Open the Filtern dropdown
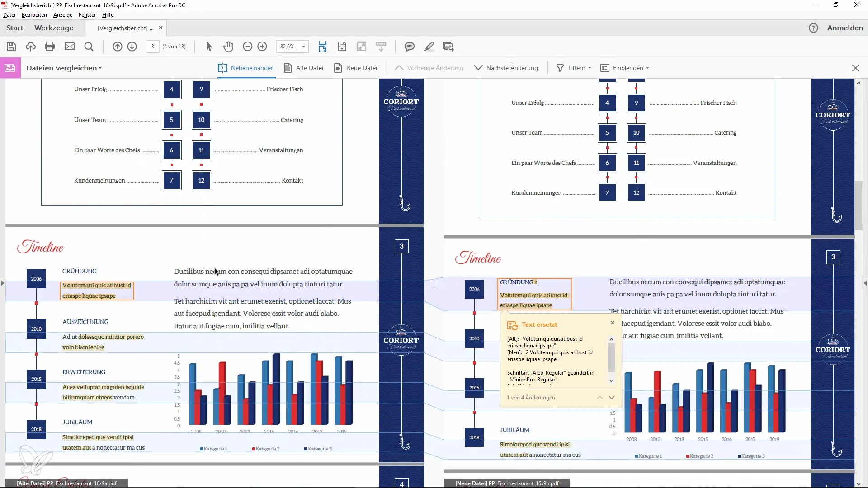This screenshot has width=868, height=488. 574,68
